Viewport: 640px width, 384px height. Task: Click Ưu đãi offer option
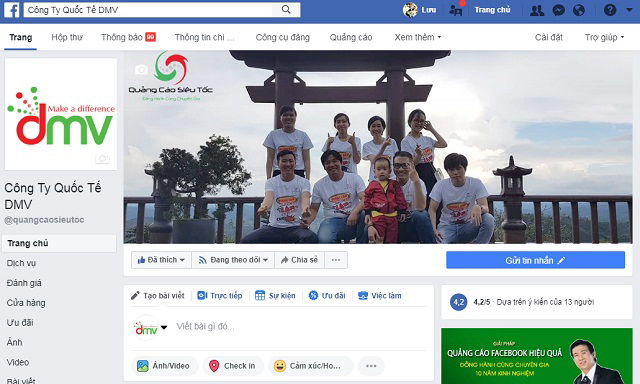pyautogui.click(x=327, y=295)
